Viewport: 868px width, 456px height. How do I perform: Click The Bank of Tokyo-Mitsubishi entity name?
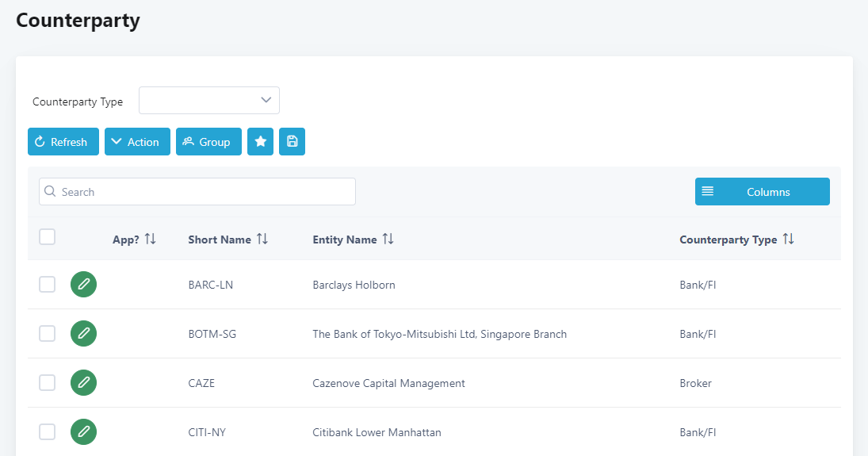pyautogui.click(x=439, y=334)
